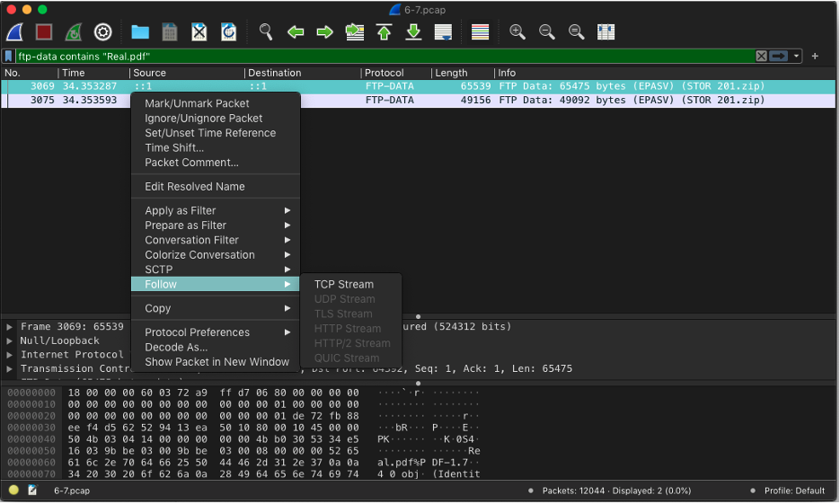840x504 pixels.
Task: Select packet 3075 row
Action: pyautogui.click(x=418, y=100)
